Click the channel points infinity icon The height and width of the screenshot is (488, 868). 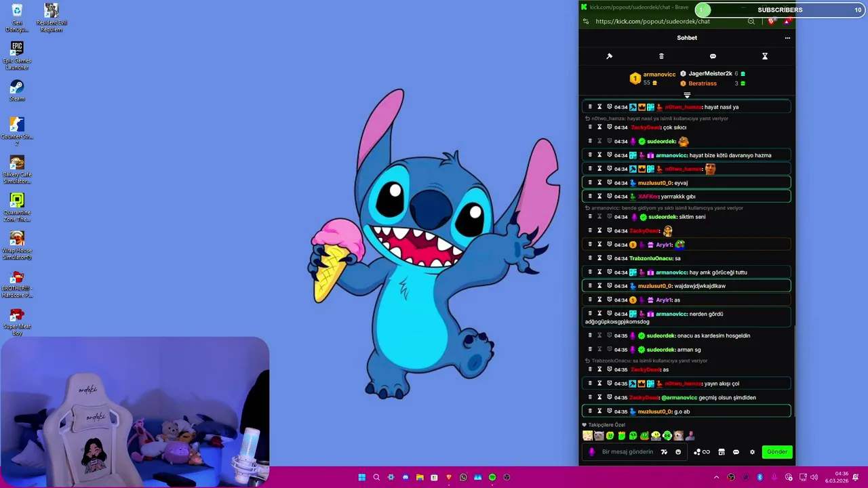(x=702, y=452)
